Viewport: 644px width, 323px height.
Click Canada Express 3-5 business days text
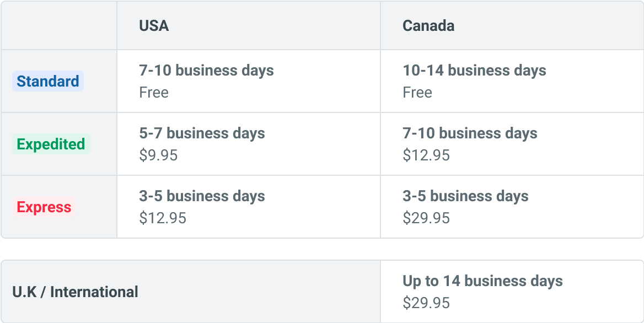pyautogui.click(x=465, y=196)
